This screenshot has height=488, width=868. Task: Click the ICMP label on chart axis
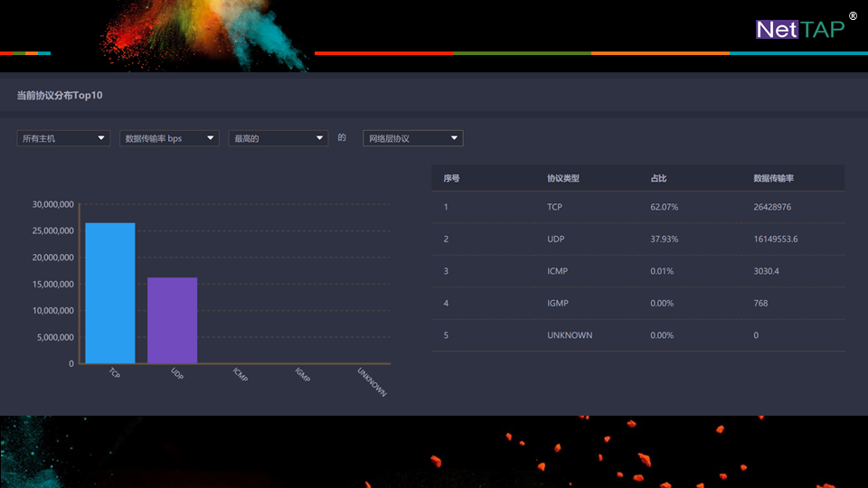click(240, 375)
